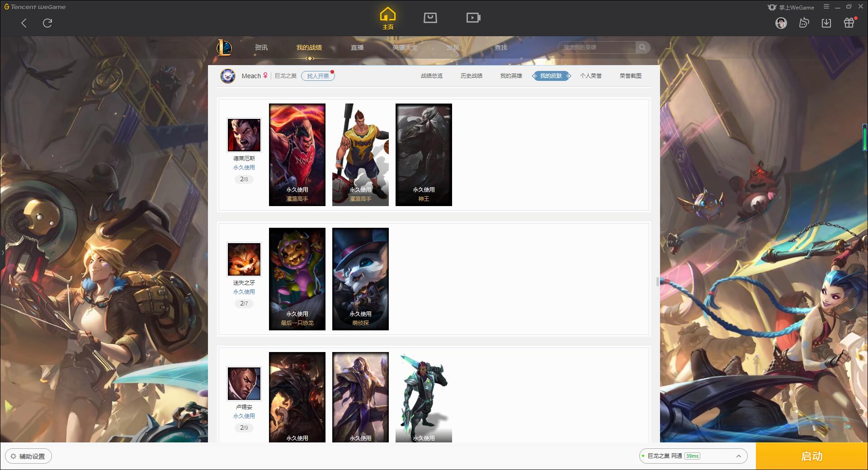Viewport: 868px width, 470px height.
Task: Open the 我的英雄 sub-tab
Action: click(x=511, y=76)
